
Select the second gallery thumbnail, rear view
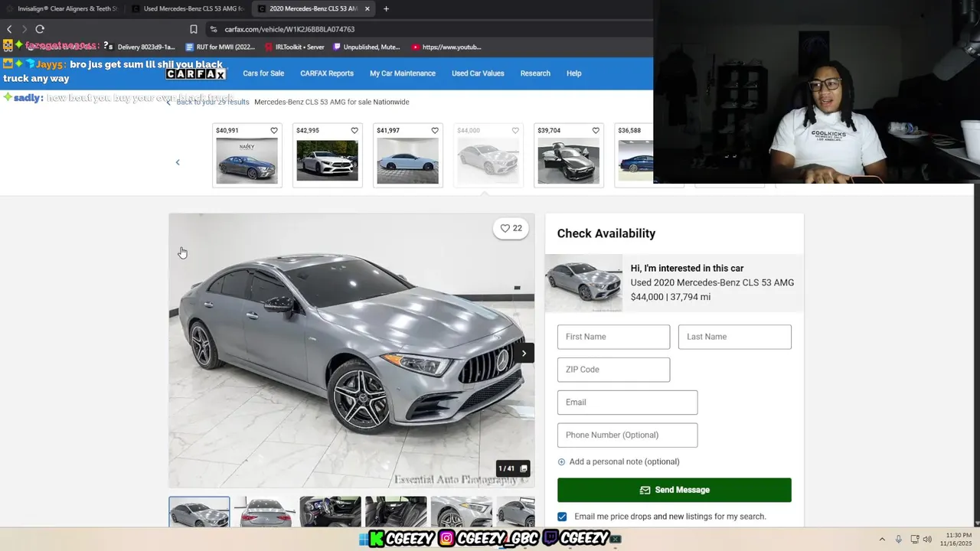pos(264,512)
